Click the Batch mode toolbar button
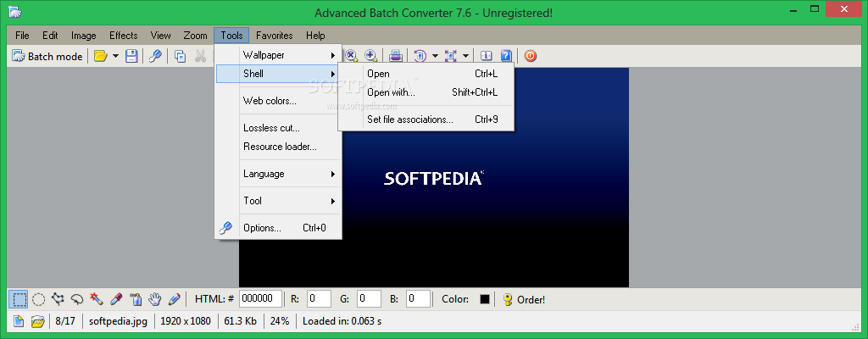 [47, 56]
